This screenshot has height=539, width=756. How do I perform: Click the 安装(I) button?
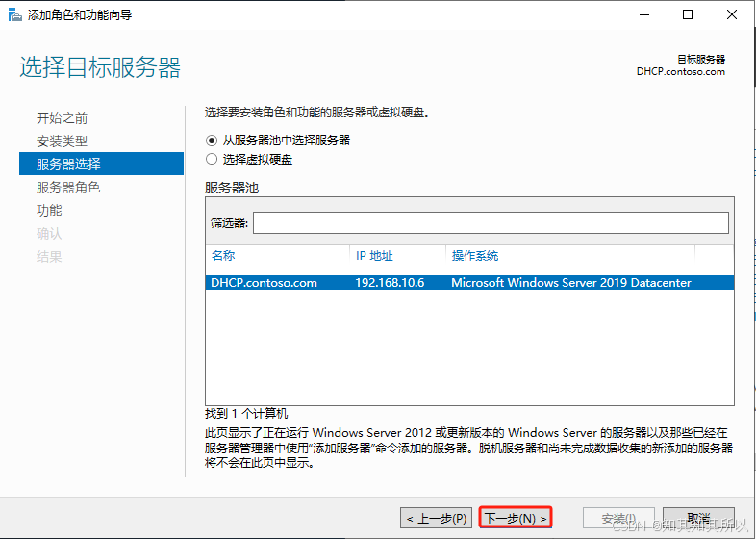618,518
